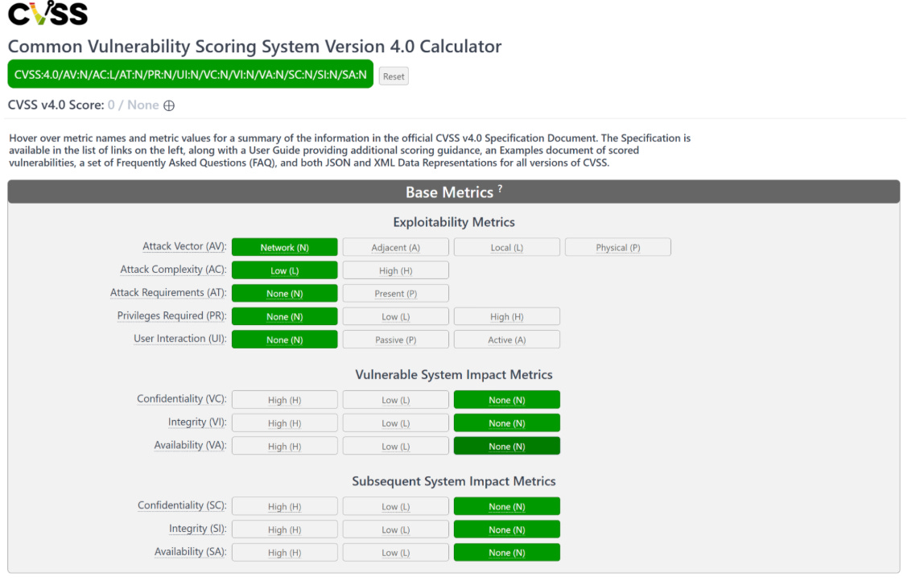Set Privileges Required to None (N)

tap(285, 316)
